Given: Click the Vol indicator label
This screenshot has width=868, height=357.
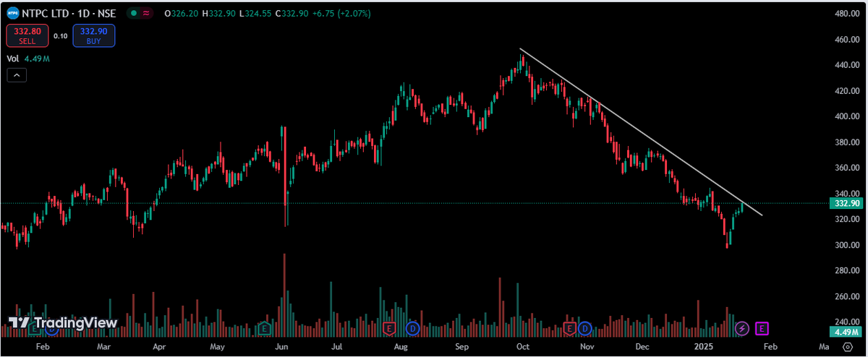Looking at the screenshot, I should pos(13,59).
